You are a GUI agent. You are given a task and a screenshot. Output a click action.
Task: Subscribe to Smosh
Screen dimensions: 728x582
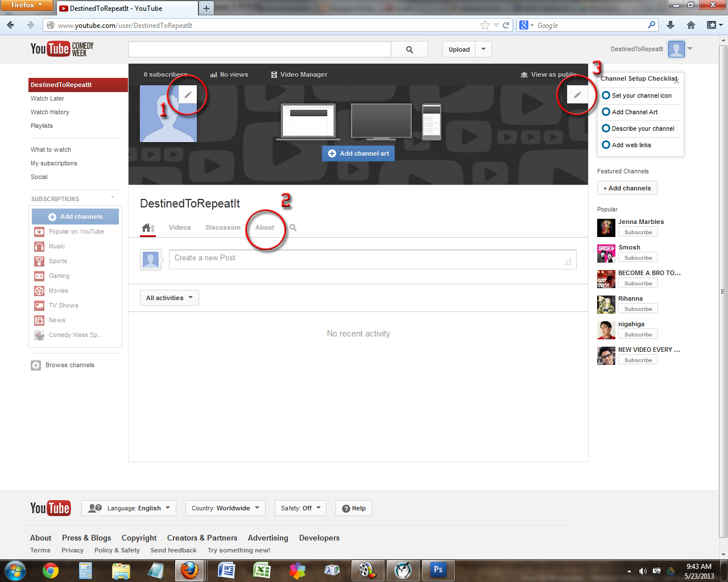click(638, 257)
